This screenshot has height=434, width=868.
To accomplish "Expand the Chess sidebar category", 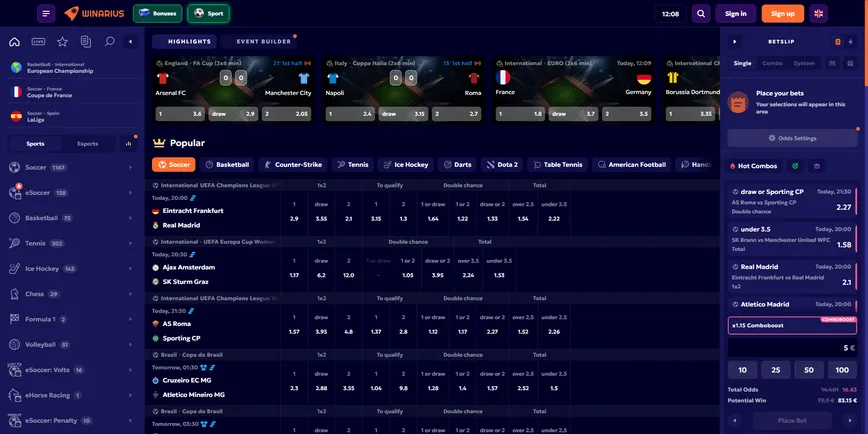I will [72, 294].
